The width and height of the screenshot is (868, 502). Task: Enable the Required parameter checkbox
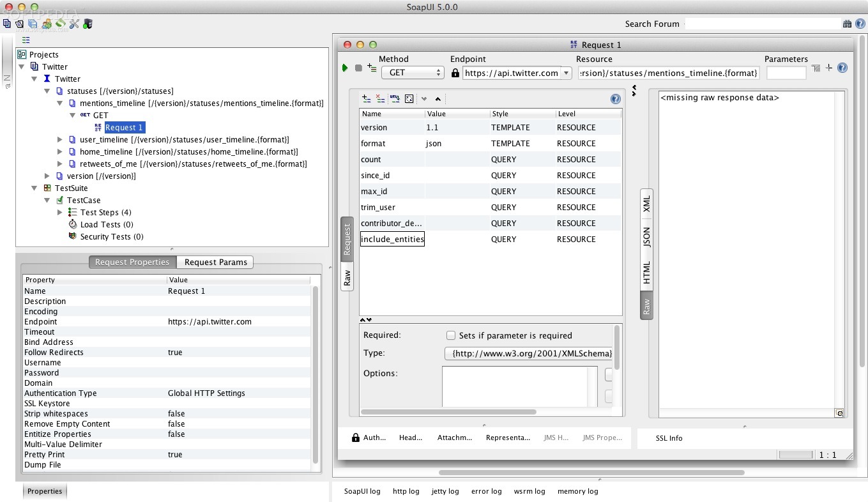pos(451,335)
